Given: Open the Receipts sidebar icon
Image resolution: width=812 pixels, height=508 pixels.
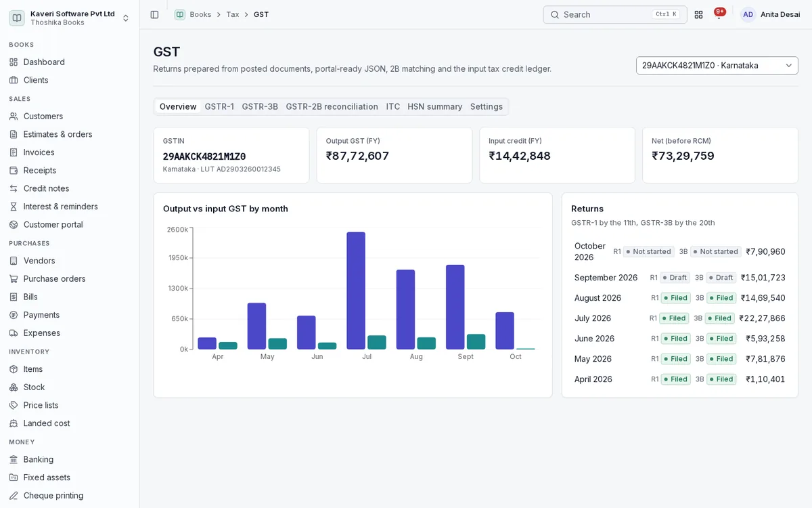Looking at the screenshot, I should click(x=14, y=171).
